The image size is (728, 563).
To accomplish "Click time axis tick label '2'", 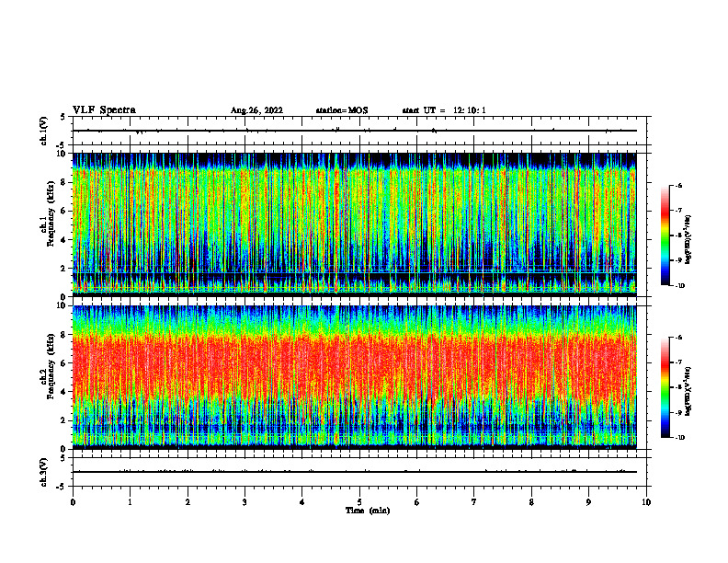I will coord(188,502).
